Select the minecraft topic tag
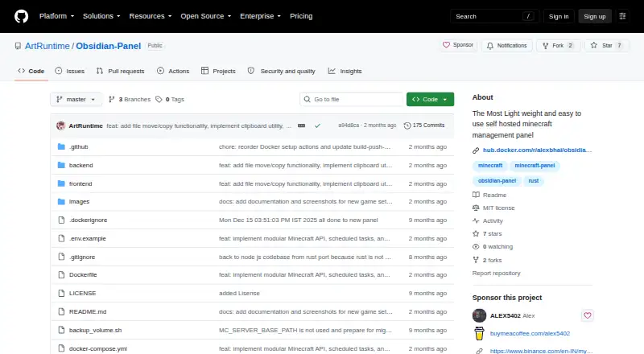This screenshot has width=644, height=354. point(490,166)
